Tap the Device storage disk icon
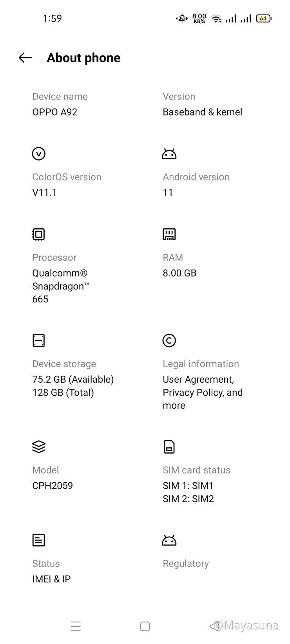This screenshot has width=290, height=644. point(38,340)
